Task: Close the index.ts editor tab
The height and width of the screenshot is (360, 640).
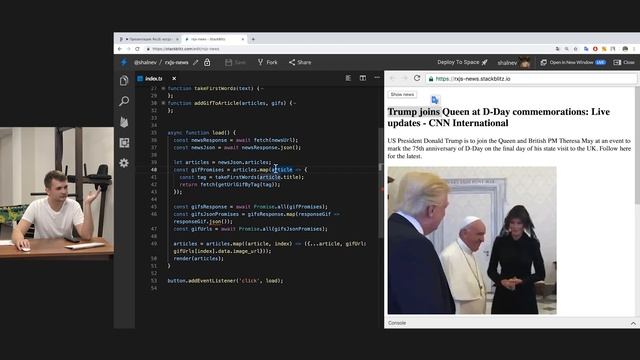Action: tap(174, 78)
